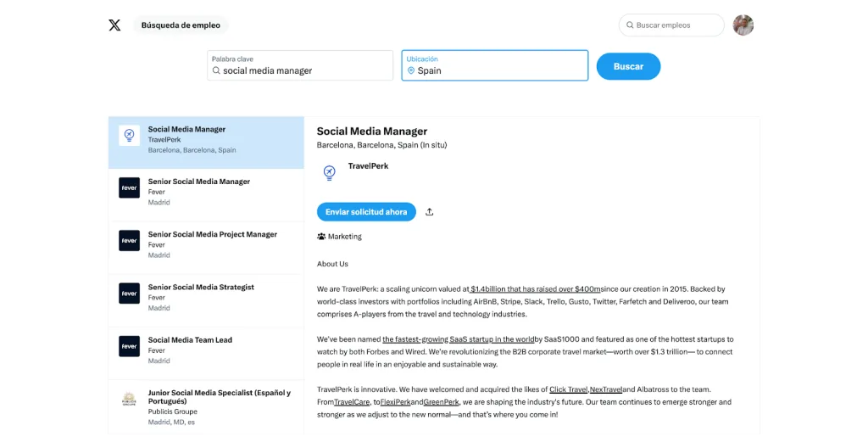The width and height of the screenshot is (868, 442).
Task: Open the Click Travel link
Action: coord(569,389)
